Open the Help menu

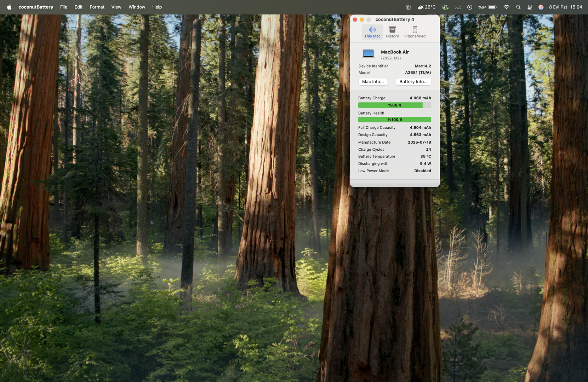coord(157,7)
